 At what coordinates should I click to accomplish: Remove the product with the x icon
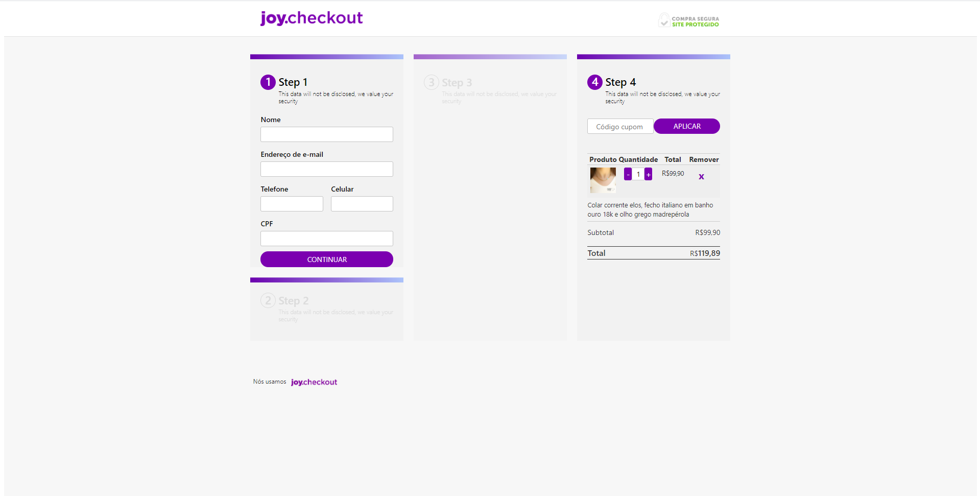click(x=701, y=176)
